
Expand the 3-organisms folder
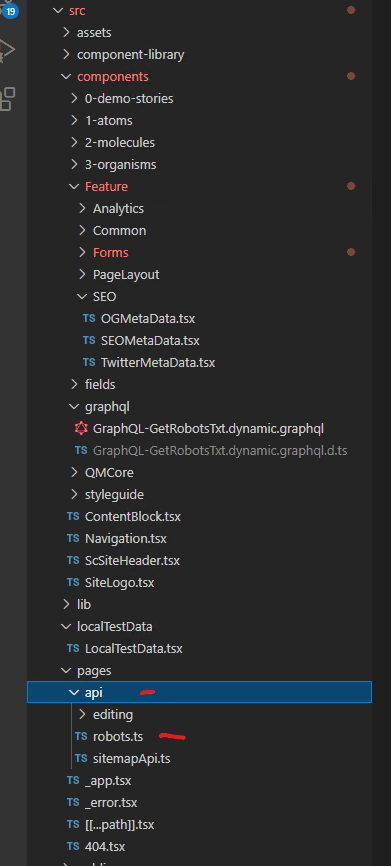point(74,165)
